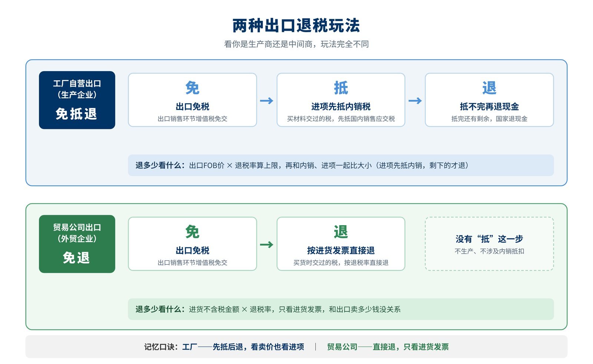Click "没有“抵”这一步" in the dashed card
593x364 pixels.
pyautogui.click(x=489, y=239)
